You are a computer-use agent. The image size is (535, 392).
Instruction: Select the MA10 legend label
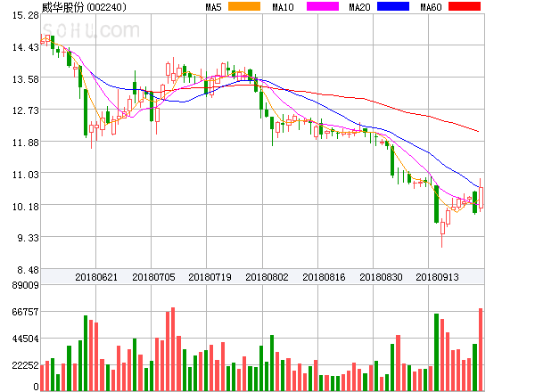(283, 7)
